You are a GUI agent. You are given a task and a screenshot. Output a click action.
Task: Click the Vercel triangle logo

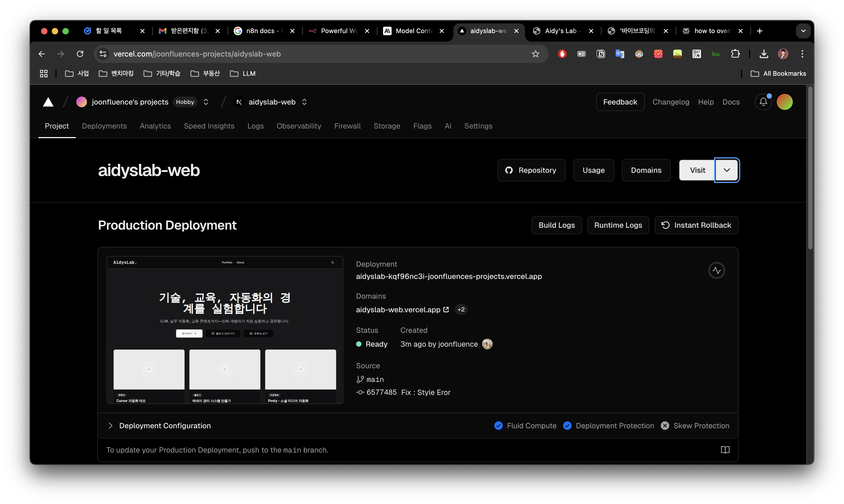pyautogui.click(x=48, y=102)
